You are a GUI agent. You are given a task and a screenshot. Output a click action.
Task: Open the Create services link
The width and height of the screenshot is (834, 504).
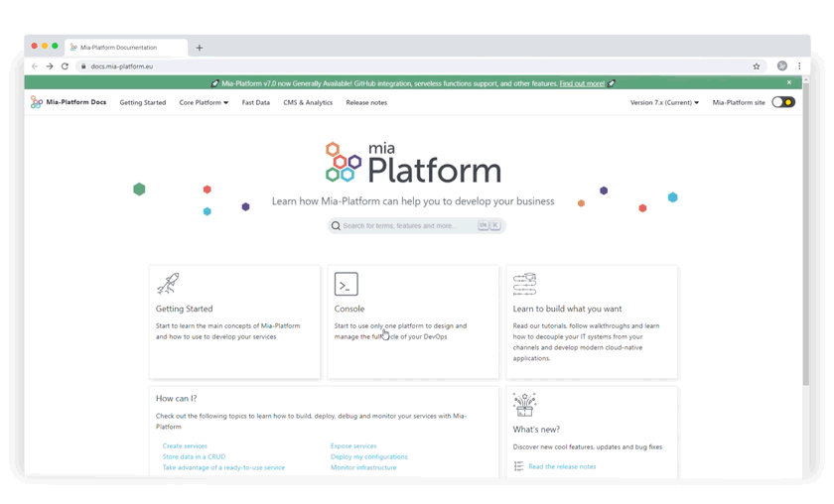185,446
